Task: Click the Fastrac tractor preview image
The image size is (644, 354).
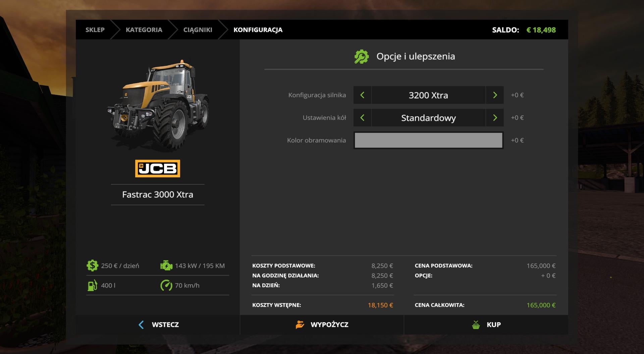Action: (x=158, y=105)
